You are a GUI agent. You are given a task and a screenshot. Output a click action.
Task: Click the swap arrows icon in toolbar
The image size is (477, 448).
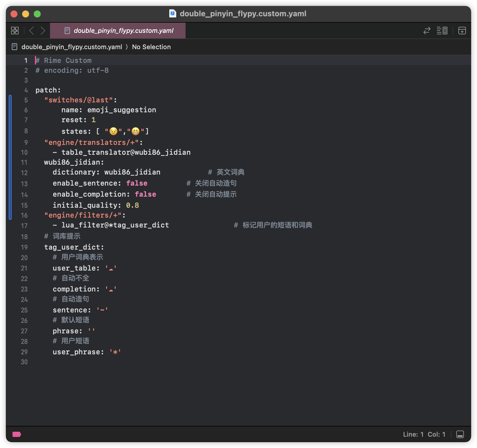click(x=427, y=31)
